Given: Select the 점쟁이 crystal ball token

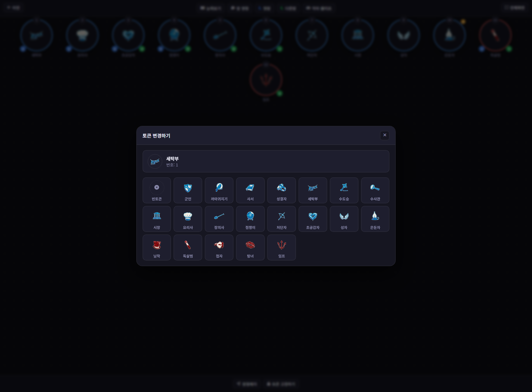Looking at the screenshot, I should 250,219.
